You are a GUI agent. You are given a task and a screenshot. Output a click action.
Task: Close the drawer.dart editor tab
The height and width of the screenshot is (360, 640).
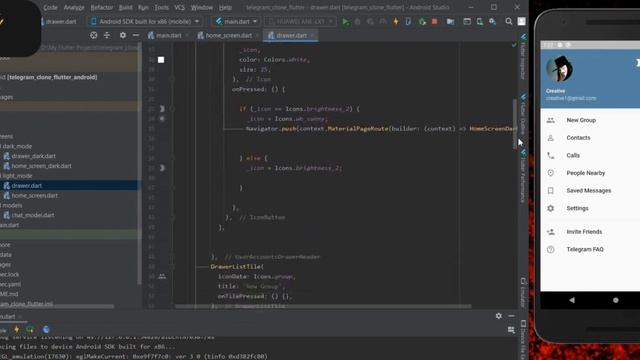pyautogui.click(x=313, y=36)
